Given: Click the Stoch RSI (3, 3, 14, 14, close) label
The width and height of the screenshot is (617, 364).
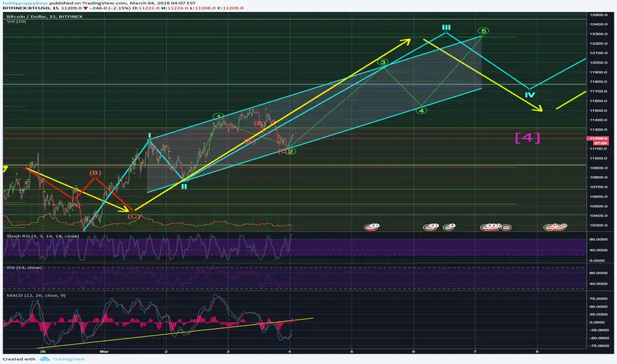Looking at the screenshot, I should [x=42, y=236].
